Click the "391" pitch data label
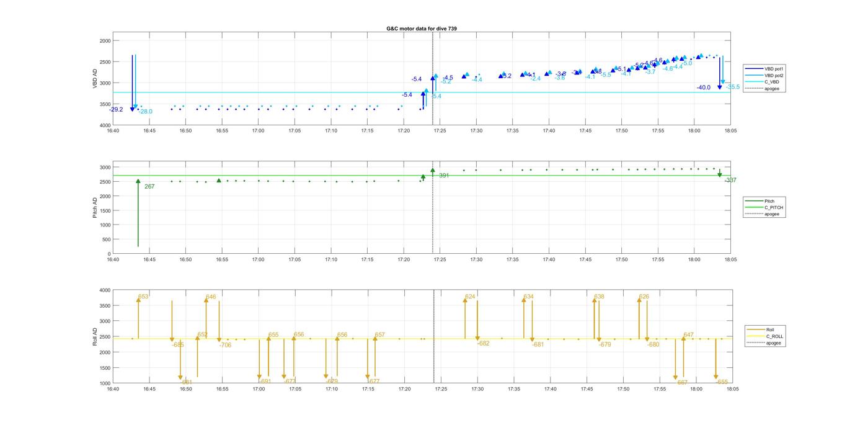This screenshot has width=868, height=430. tap(444, 176)
